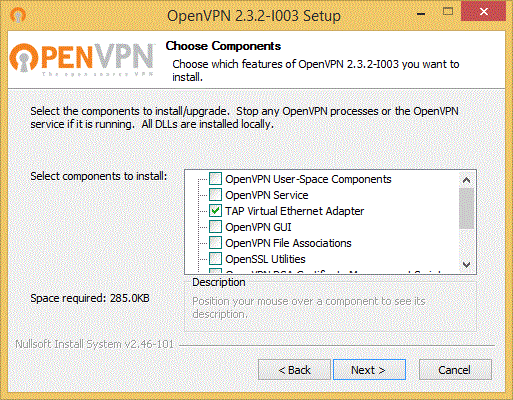Click the Choose Components heading
The width and height of the screenshot is (513, 400).
(223, 46)
